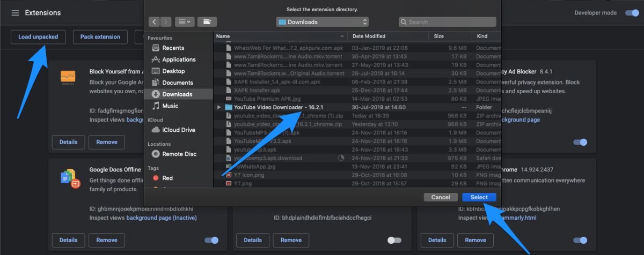Image resolution: width=644 pixels, height=255 pixels.
Task: Toggle off the extension version 14.924.2437
Action: [580, 240]
